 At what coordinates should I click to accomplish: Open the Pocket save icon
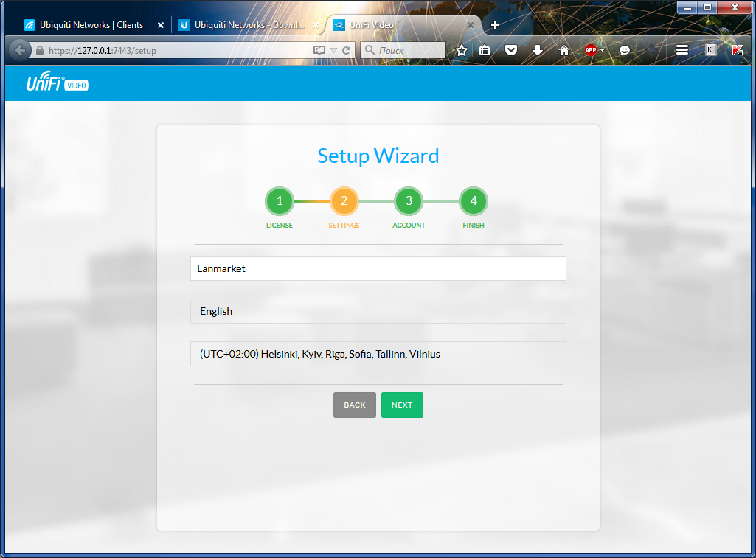[x=511, y=50]
